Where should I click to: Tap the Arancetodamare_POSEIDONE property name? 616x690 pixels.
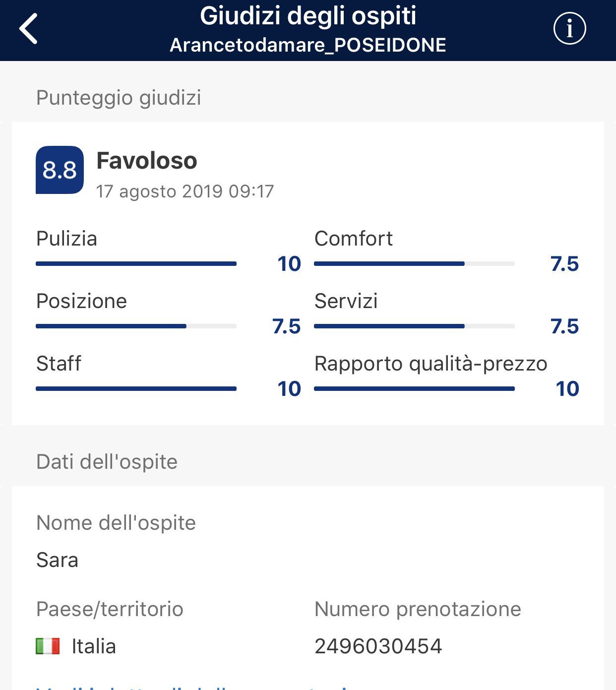(x=308, y=45)
